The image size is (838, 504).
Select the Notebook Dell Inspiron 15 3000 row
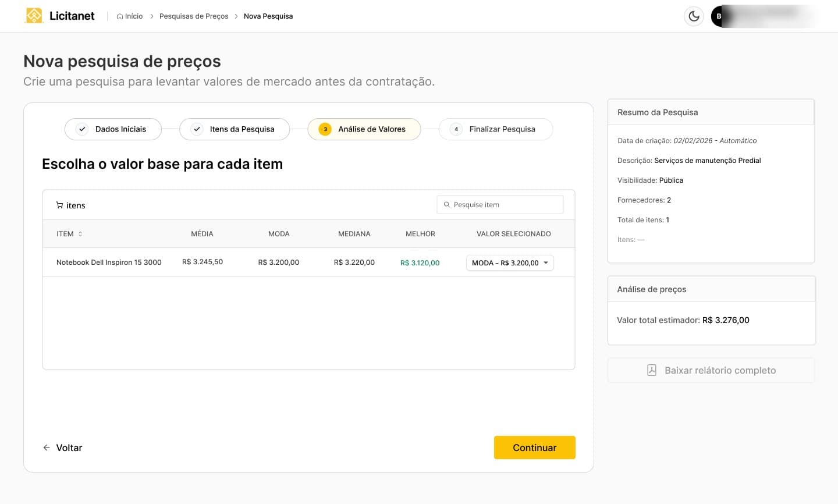pos(308,262)
